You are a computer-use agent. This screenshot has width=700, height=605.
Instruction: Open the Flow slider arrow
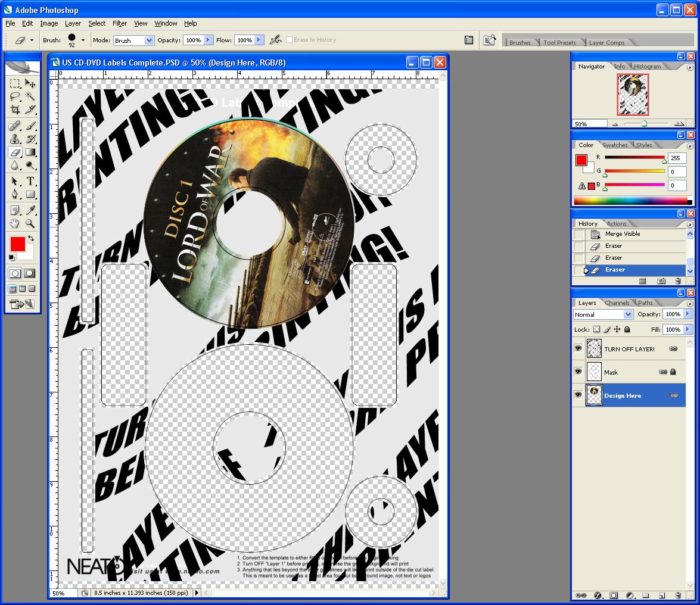(x=259, y=40)
